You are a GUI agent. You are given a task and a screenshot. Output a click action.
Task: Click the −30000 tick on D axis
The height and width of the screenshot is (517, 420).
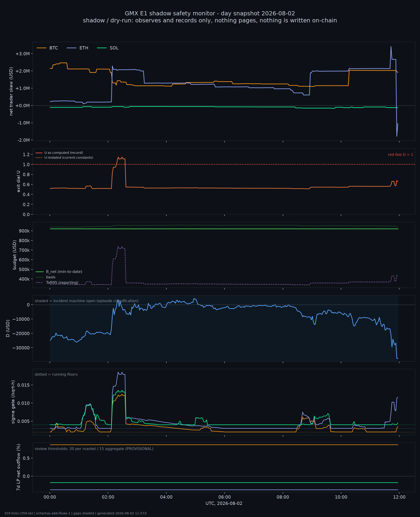tap(21, 348)
